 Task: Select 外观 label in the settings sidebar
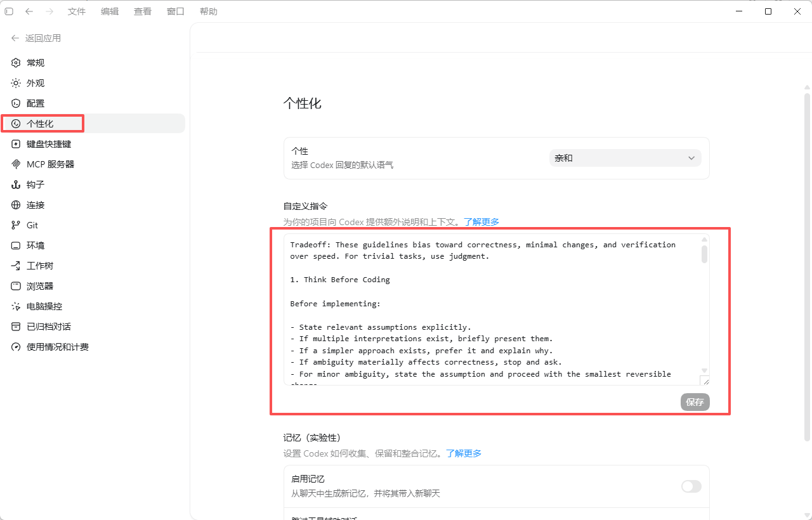[x=36, y=83]
